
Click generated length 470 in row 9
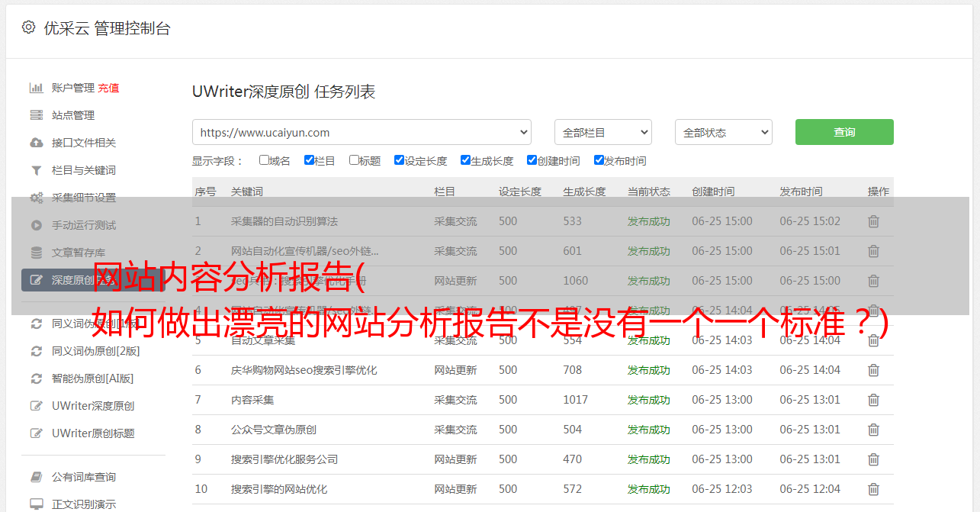coord(573,459)
